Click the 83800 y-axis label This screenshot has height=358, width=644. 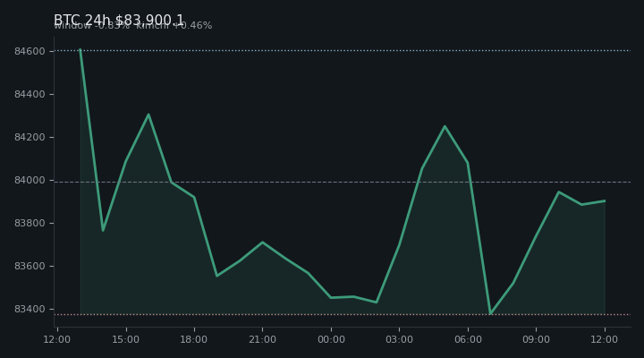30,223
